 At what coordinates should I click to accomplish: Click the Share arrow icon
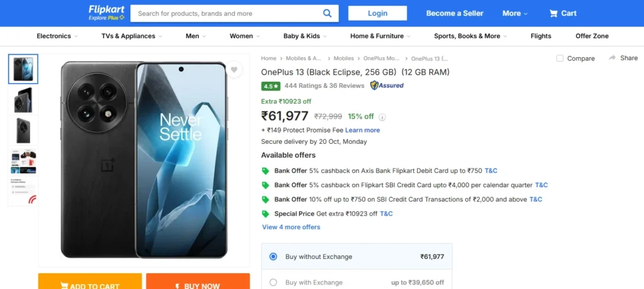pyautogui.click(x=613, y=58)
